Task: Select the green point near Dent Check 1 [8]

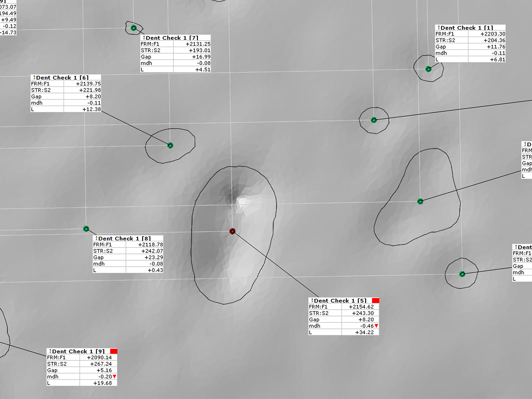Action: pos(86,228)
